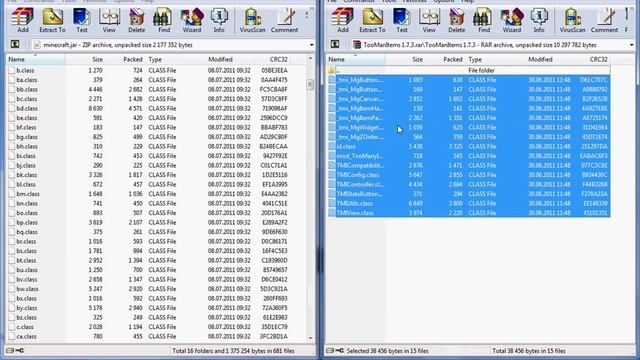Sort by CRC32 in minecraft.jar window
Image resolution: width=640 pixels, height=360 pixels.
point(272,60)
